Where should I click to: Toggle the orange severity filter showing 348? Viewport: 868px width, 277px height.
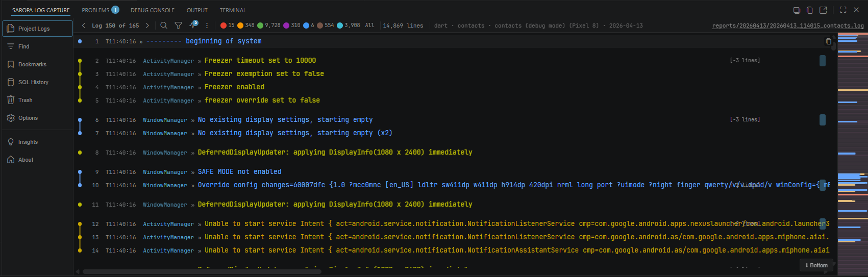(245, 26)
